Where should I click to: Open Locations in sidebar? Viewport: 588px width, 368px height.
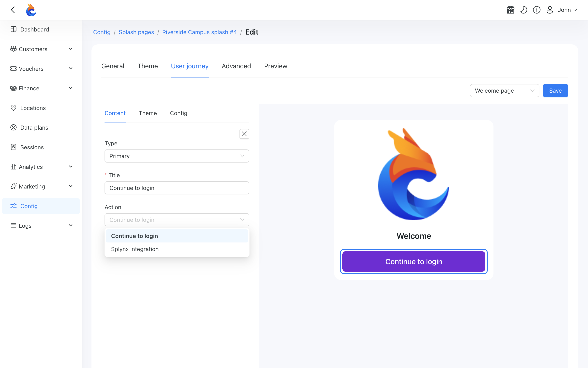pyautogui.click(x=41, y=108)
